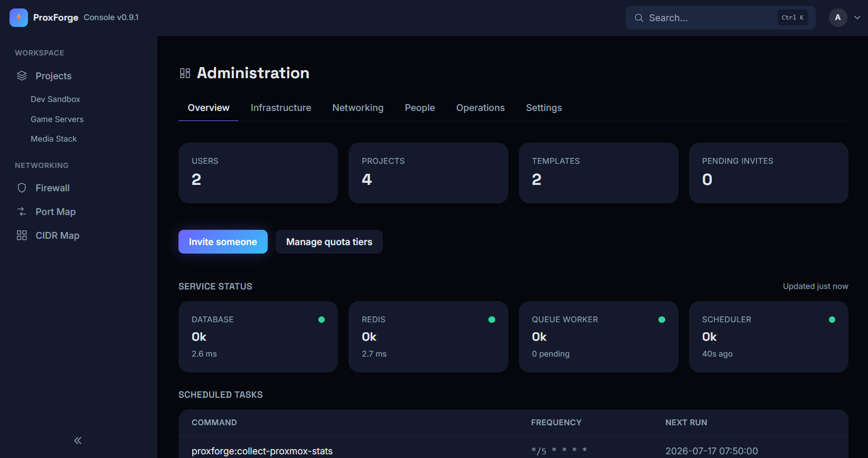Click '40s ago' scheduler text

717,354
